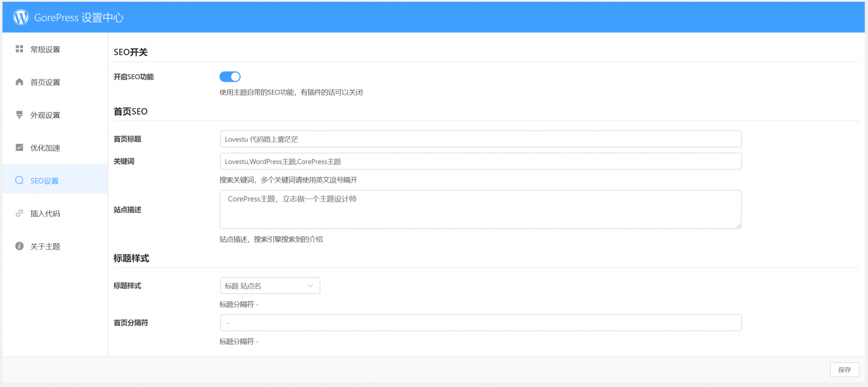
Task: Click the chart icon beside 优化加速
Action: click(19, 147)
